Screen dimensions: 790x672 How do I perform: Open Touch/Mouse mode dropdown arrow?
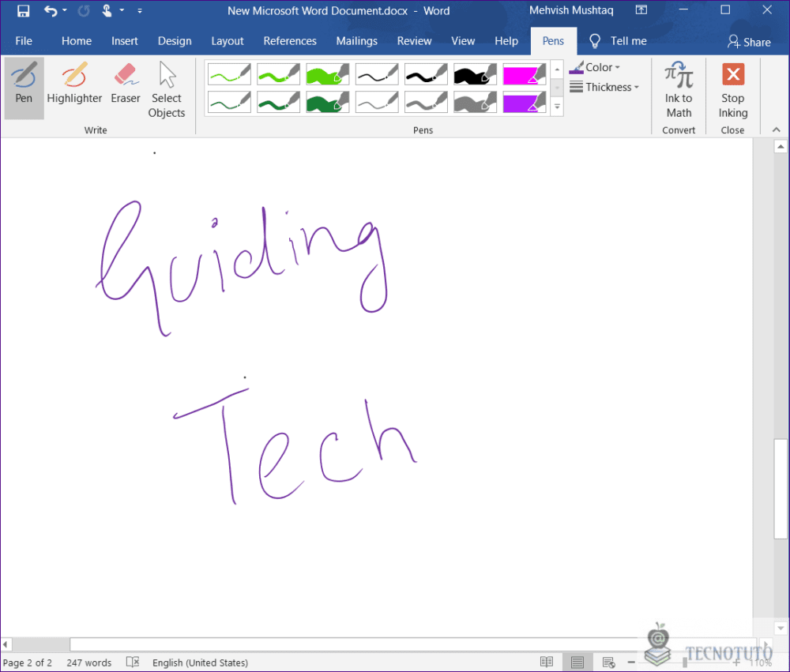pyautogui.click(x=122, y=10)
